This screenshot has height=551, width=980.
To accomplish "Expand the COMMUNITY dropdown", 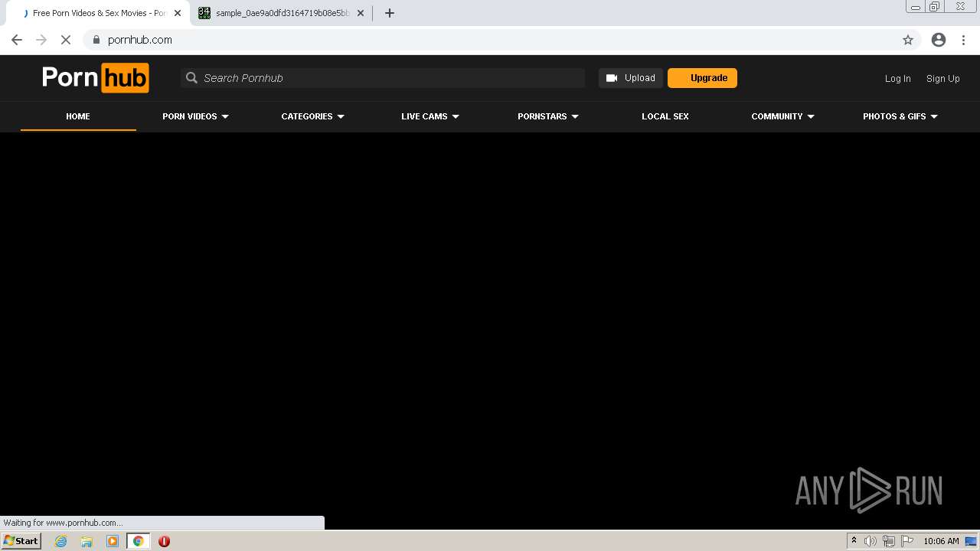I will tap(782, 116).
